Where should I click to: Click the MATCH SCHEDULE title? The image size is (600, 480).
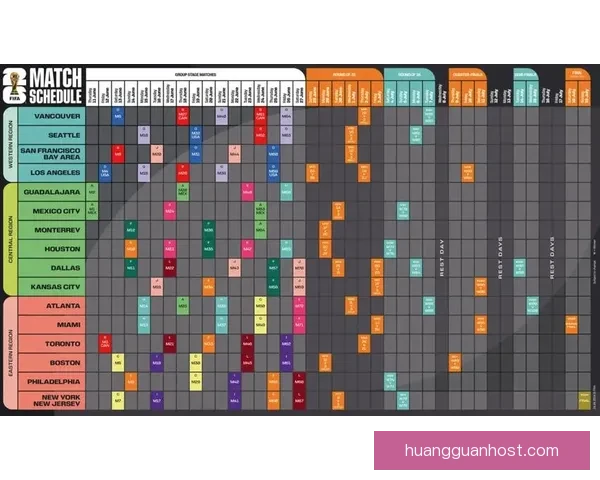click(56, 86)
